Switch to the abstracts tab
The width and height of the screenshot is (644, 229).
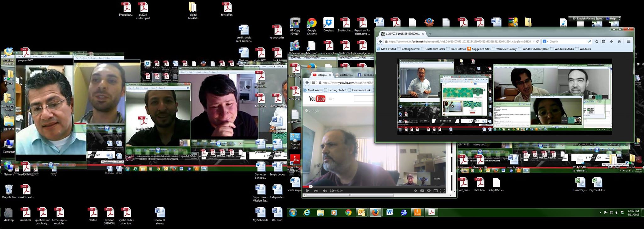click(344, 75)
